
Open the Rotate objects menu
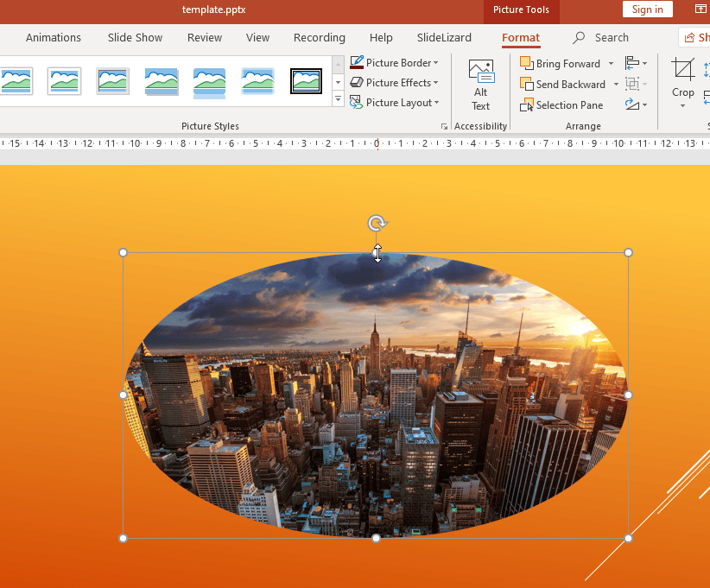[x=637, y=105]
